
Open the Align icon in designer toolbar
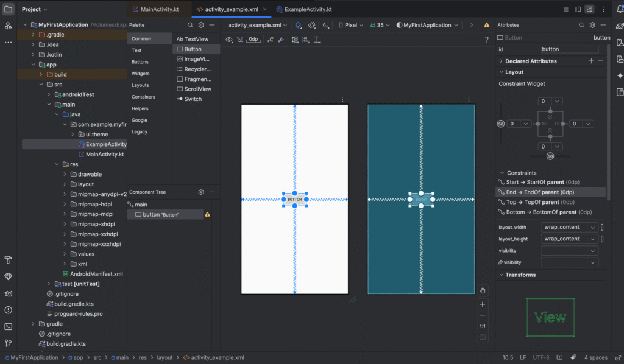tap(306, 40)
